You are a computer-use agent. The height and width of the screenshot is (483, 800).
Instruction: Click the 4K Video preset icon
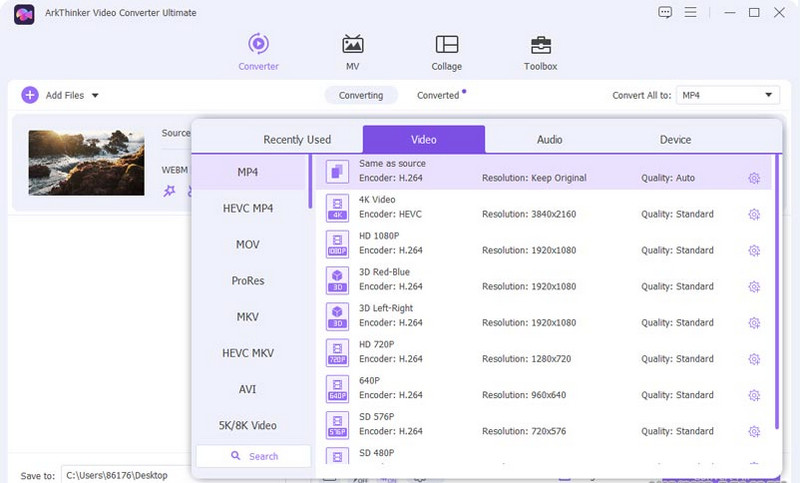tap(337, 208)
